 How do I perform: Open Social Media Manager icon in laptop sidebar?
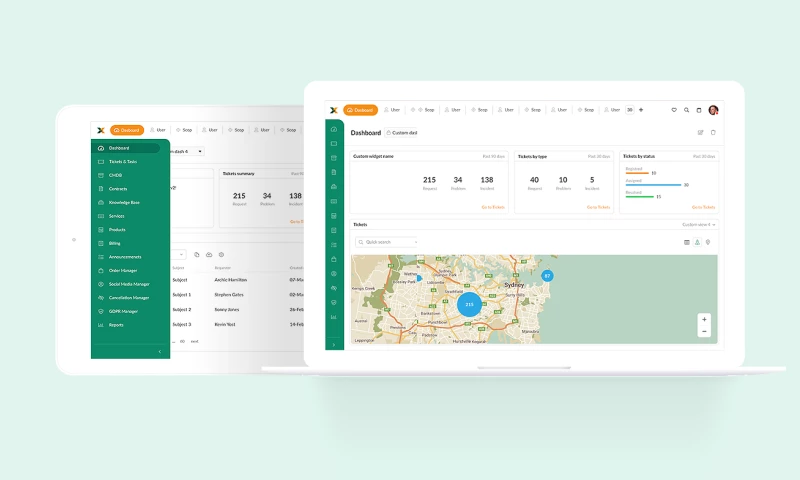(334, 273)
